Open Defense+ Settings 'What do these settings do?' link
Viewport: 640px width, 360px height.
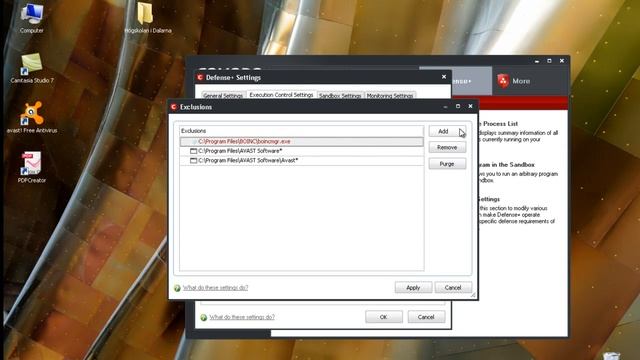pos(242,317)
